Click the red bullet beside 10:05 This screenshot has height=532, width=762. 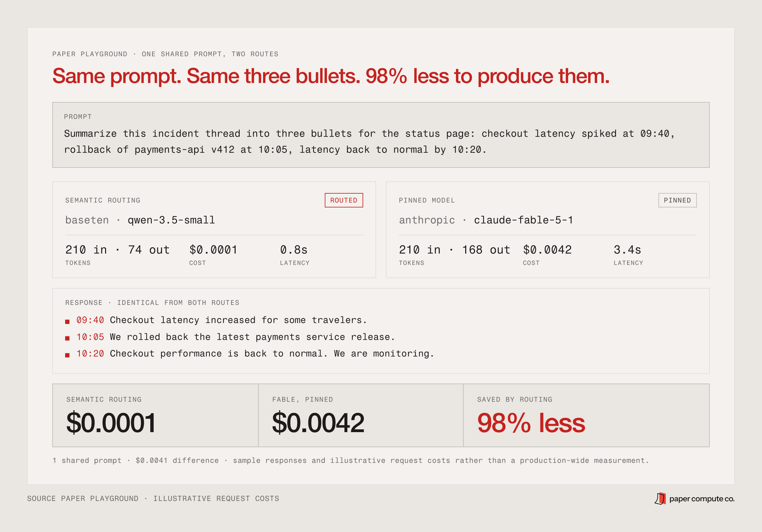(67, 338)
